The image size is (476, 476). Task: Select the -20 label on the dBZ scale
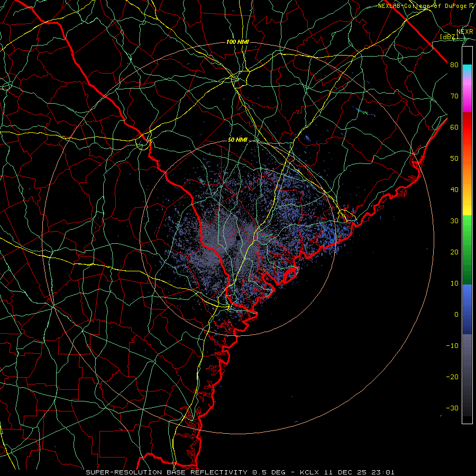point(452,377)
